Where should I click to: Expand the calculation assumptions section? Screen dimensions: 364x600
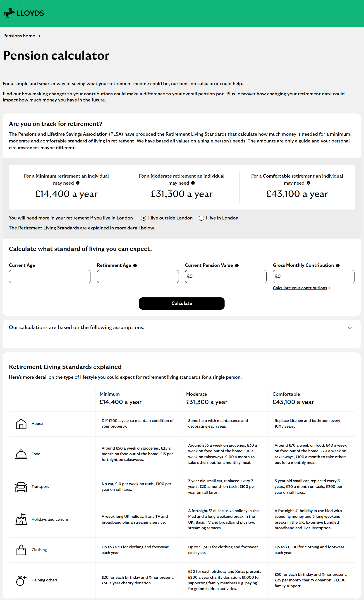point(350,328)
